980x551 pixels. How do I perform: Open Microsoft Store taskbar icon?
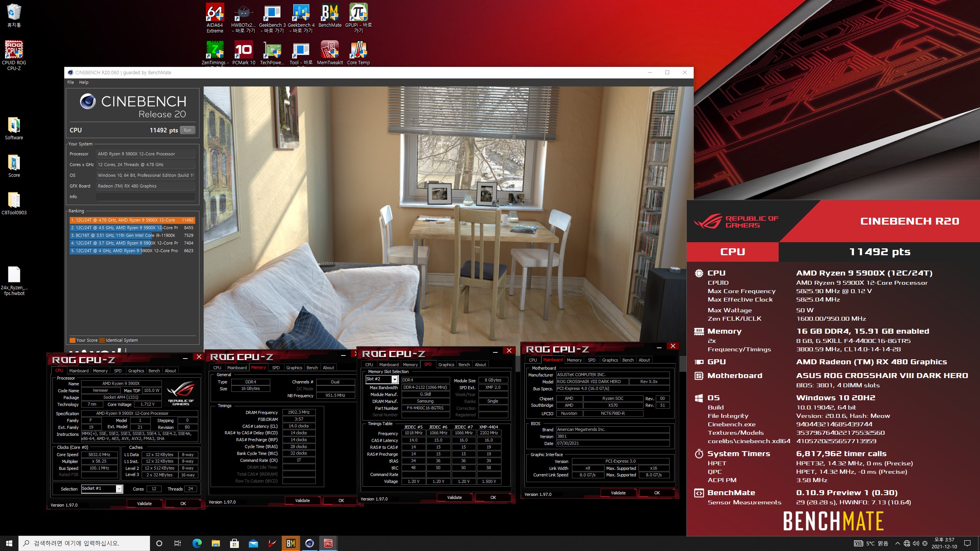[x=234, y=543]
